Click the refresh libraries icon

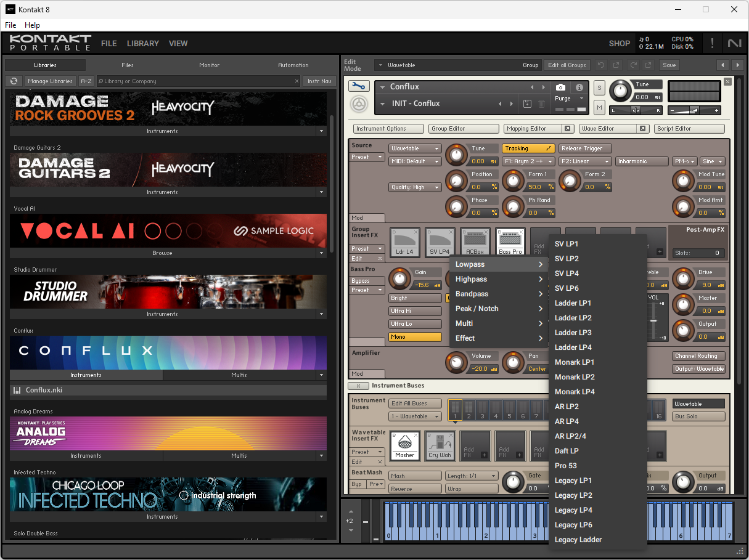pyautogui.click(x=14, y=81)
